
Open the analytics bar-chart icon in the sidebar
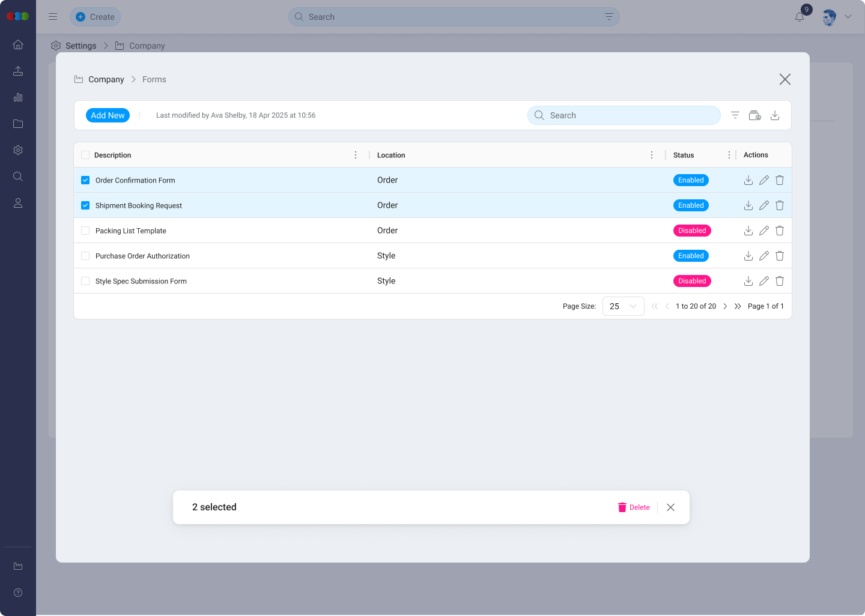tap(18, 97)
